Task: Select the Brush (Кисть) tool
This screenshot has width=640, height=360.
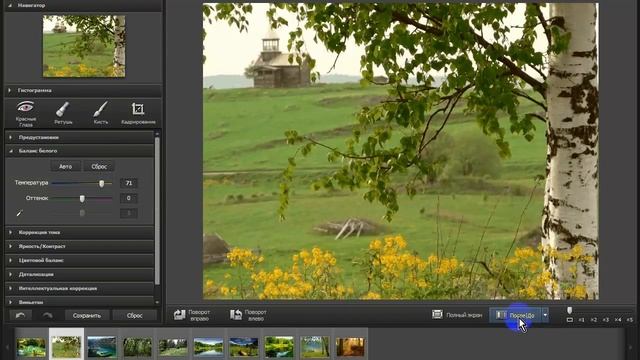Action: tap(100, 113)
